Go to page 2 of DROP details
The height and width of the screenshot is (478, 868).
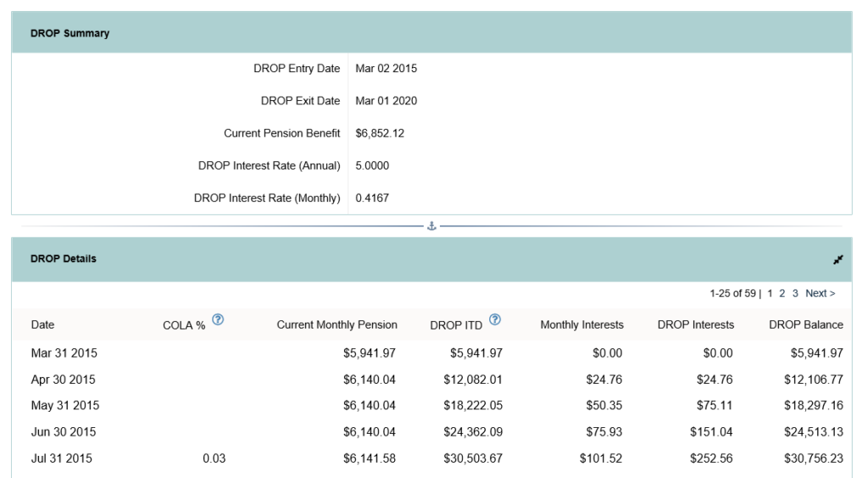[x=782, y=293]
